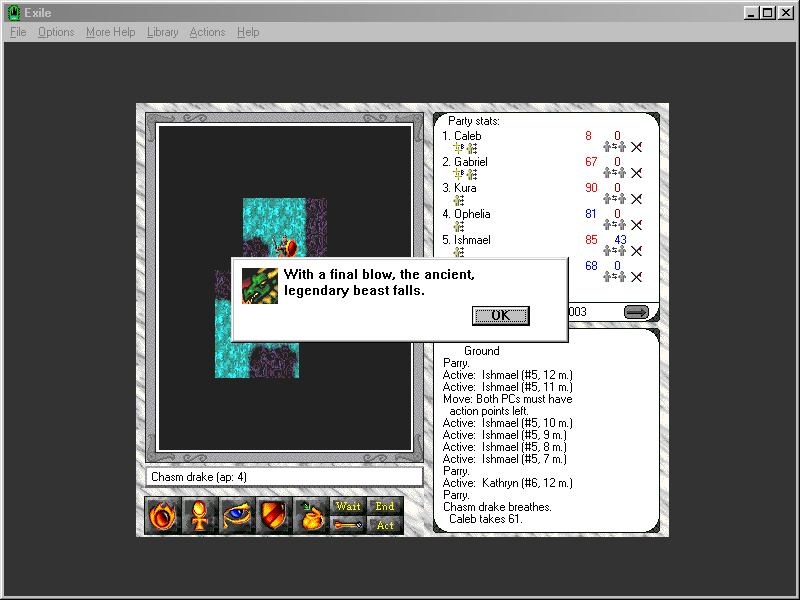
Task: Open the Actions menu
Action: click(207, 32)
